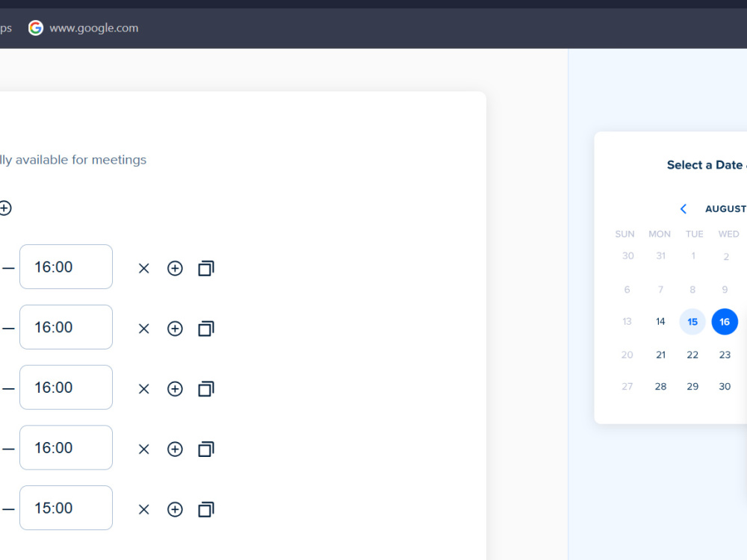The image size is (747, 560).
Task: Pick date 28 in the calendar
Action: point(660,386)
